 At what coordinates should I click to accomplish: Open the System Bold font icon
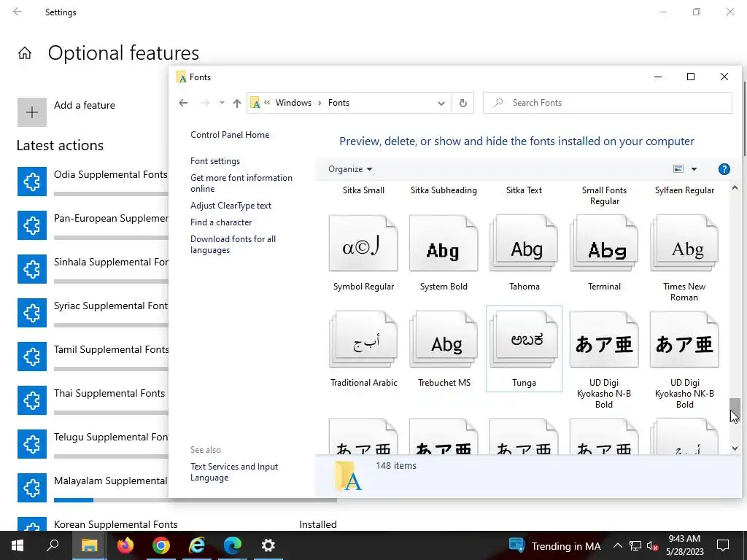444,244
